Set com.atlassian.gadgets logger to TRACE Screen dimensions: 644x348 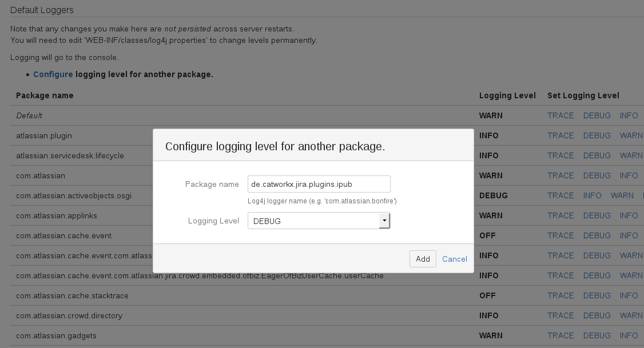(560, 335)
